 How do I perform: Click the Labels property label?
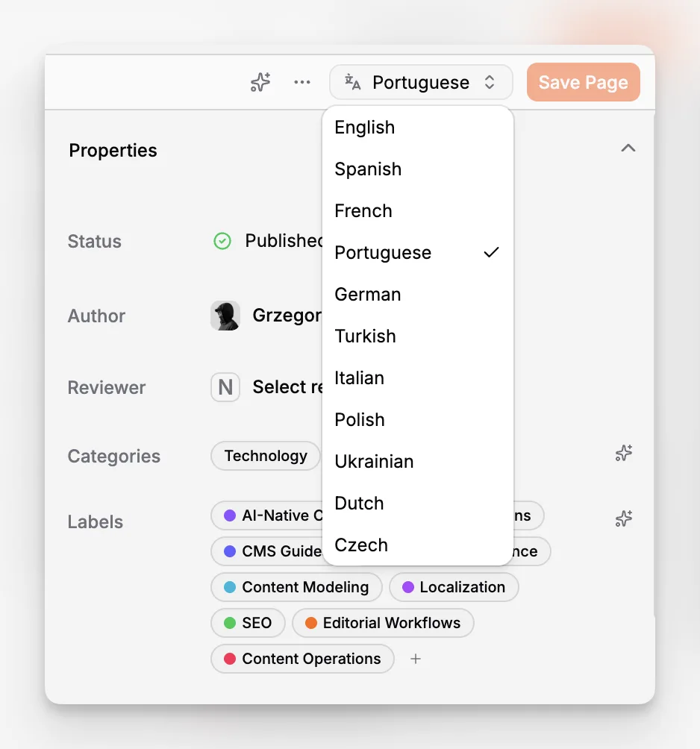tap(96, 521)
